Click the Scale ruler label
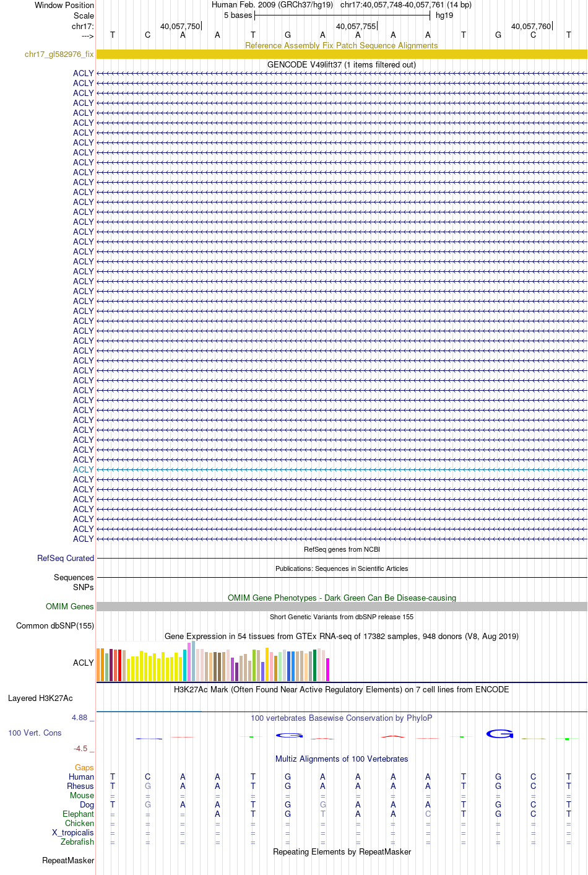 click(x=84, y=15)
